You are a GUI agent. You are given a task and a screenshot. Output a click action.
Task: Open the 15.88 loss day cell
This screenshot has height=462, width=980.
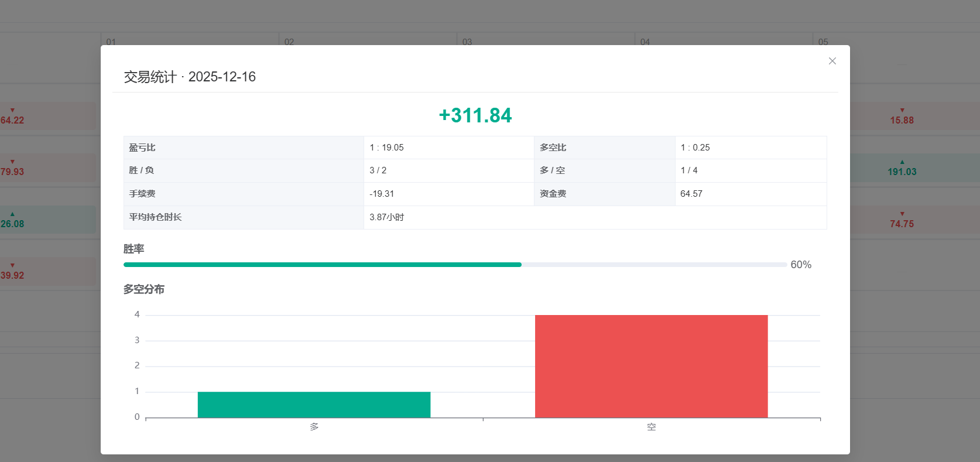tap(902, 117)
